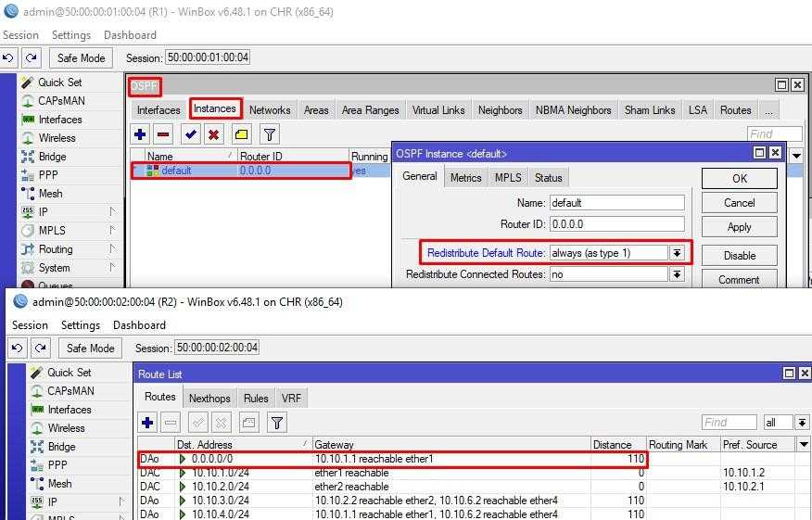Click the red X disable icon in OSPF

point(214,134)
